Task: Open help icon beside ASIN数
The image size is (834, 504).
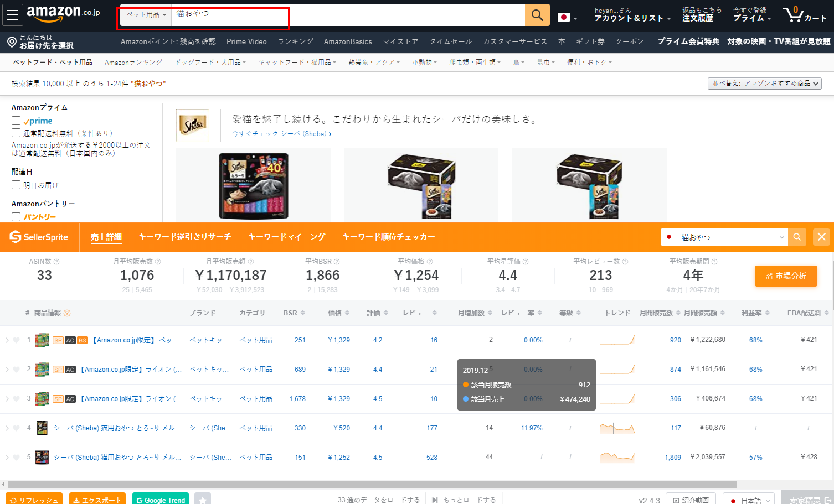Action: coord(56,262)
